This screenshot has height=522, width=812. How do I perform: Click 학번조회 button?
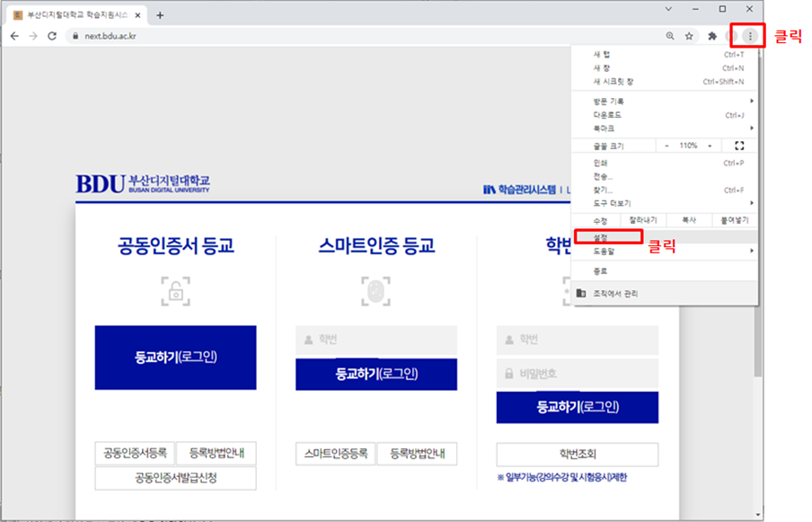[x=578, y=454]
